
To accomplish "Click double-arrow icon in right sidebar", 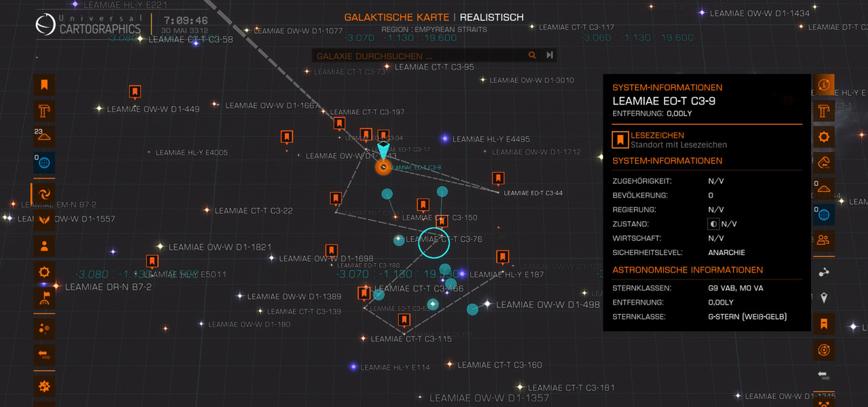I will click(824, 375).
